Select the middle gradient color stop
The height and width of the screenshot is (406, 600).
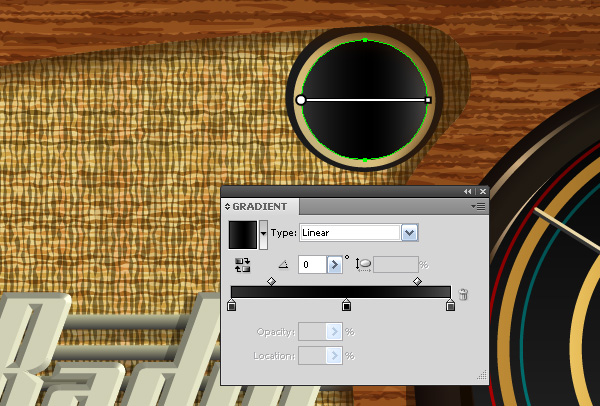(x=346, y=305)
